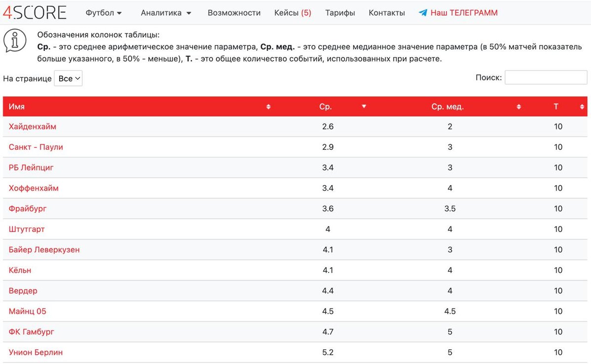591x364 pixels.
Task: Open the Санкт - Паули team link
Action: tap(36, 147)
